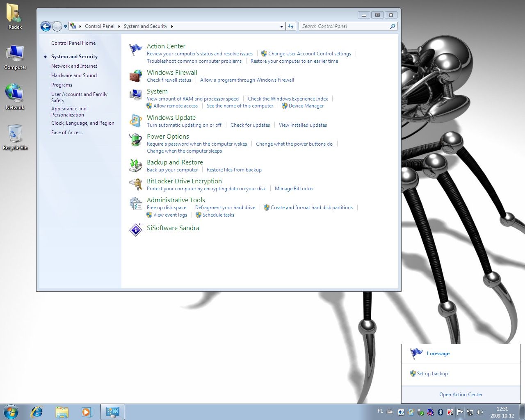Open Device Manager link

click(306, 106)
